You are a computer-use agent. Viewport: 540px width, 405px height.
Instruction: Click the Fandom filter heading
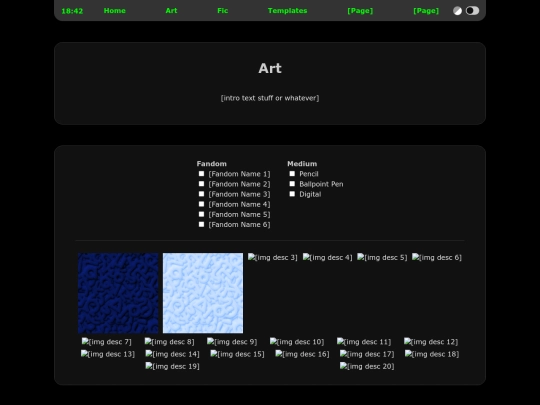tap(211, 164)
